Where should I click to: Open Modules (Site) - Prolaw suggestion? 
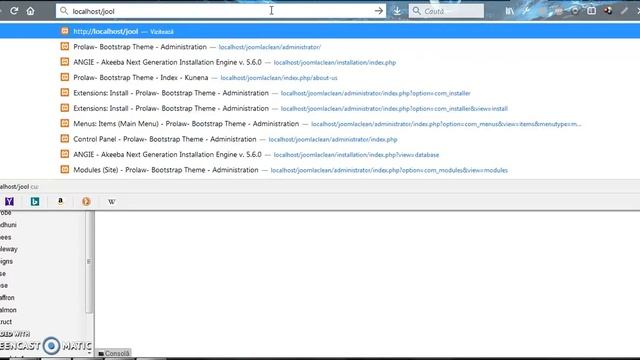(x=320, y=170)
